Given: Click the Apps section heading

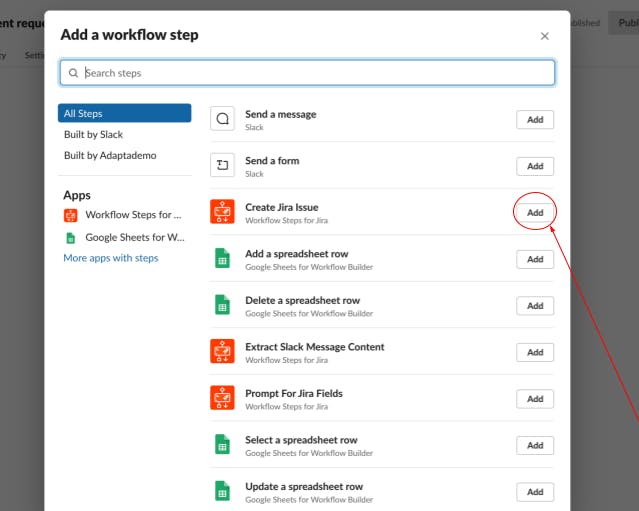Looking at the screenshot, I should [x=77, y=195].
